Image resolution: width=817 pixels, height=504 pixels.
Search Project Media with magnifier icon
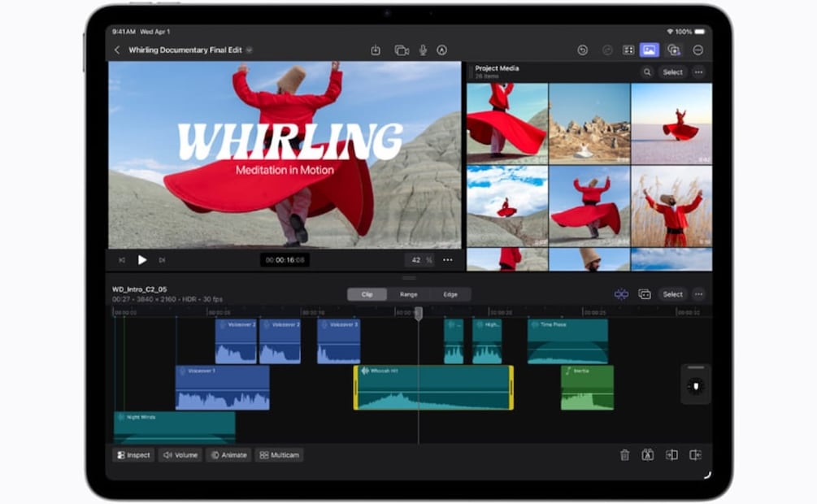[647, 72]
